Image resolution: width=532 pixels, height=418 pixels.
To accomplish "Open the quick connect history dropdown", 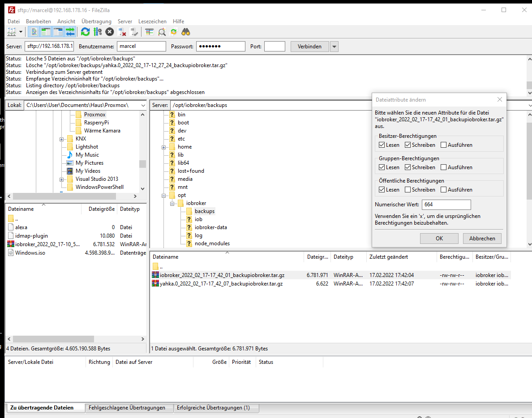I will coord(334,47).
